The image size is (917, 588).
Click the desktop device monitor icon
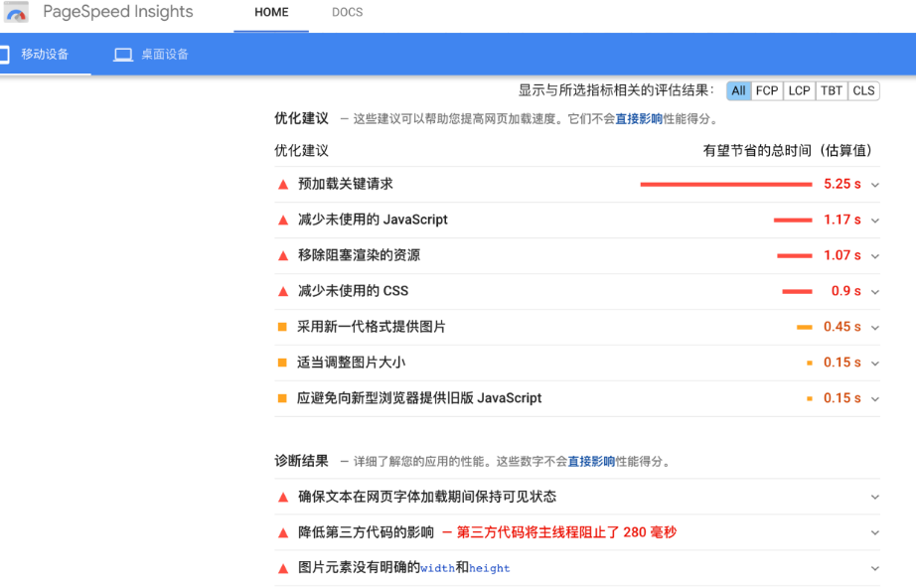123,55
